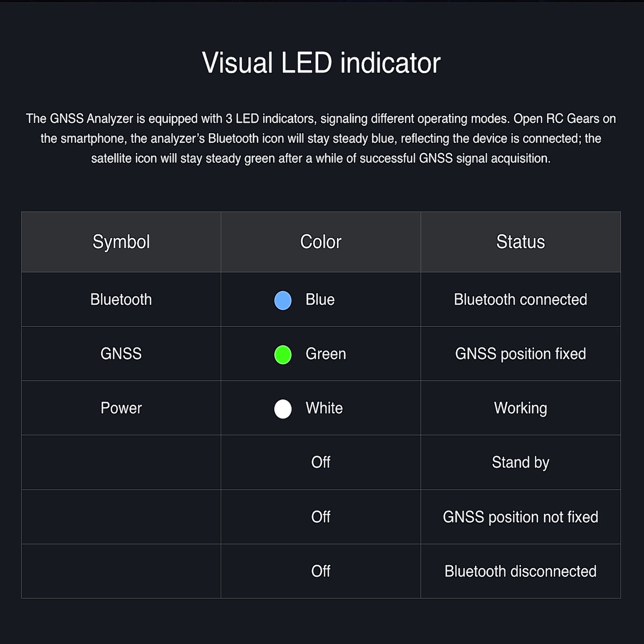The image size is (644, 644).
Task: Select the "GNSS position not fixed" status
Action: [520, 517]
